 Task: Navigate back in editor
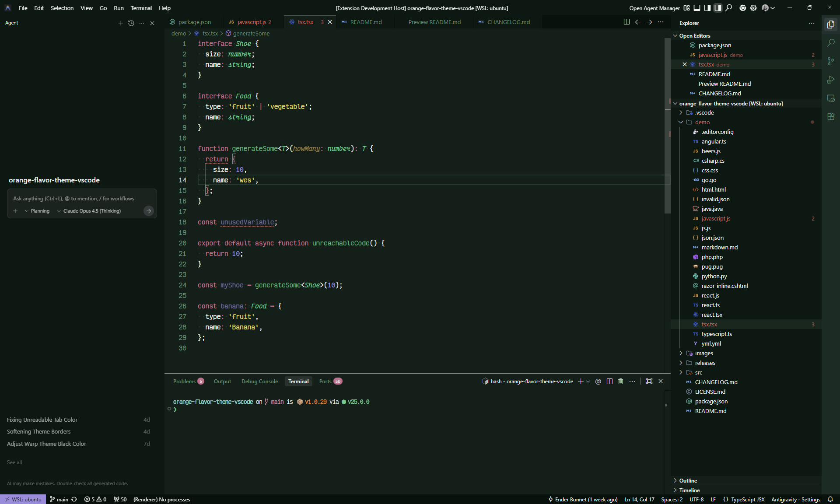pyautogui.click(x=638, y=22)
